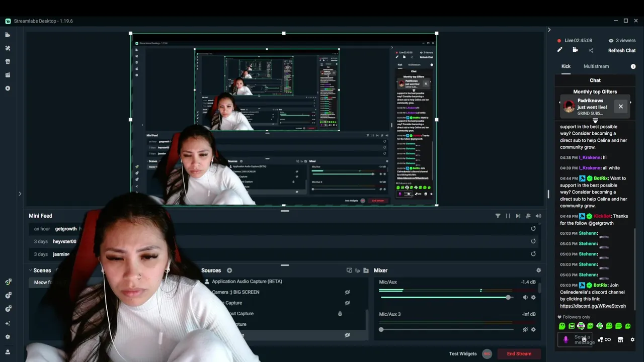Replay the heyvster00 event in Mini Feed
644x362 pixels.
533,241
